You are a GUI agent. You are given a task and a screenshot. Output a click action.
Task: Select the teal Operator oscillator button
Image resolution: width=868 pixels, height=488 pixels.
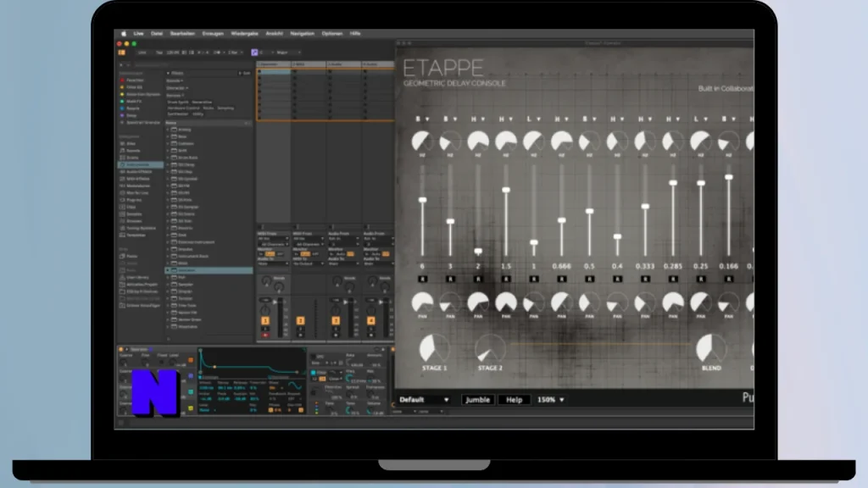[x=191, y=391]
